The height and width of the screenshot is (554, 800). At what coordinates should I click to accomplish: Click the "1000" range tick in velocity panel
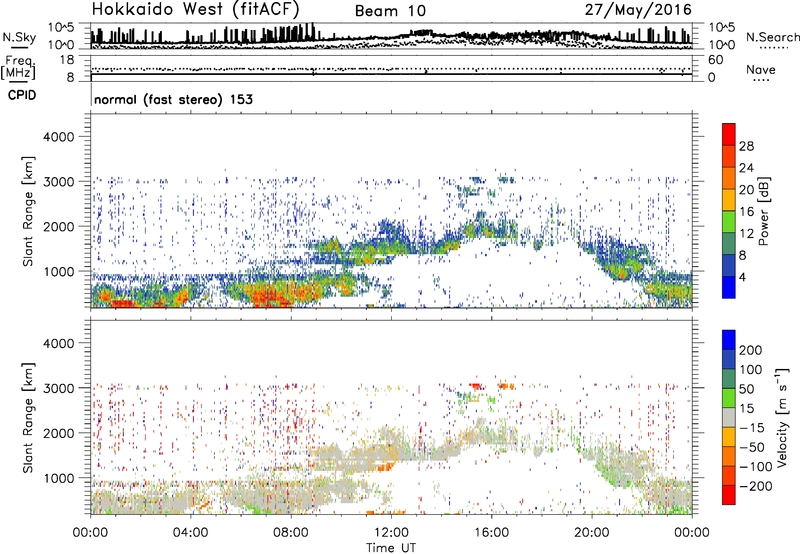(x=58, y=478)
